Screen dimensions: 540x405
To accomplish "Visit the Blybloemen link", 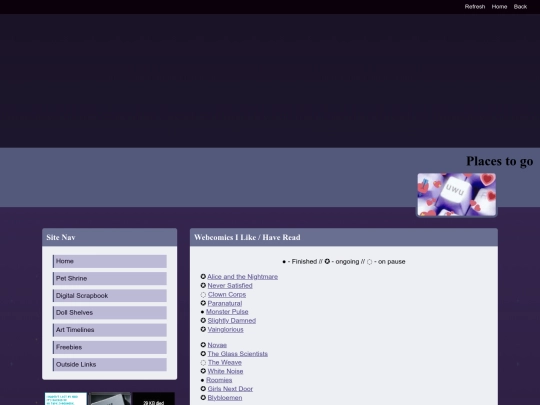I will coord(225,398).
